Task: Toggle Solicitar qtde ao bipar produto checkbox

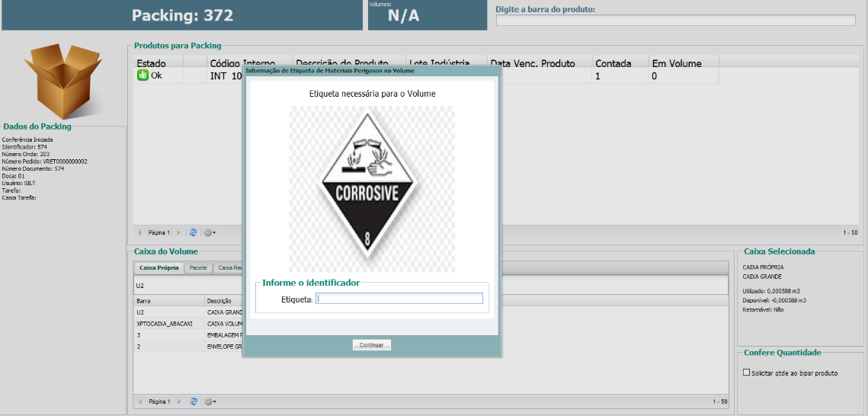Action: point(745,373)
